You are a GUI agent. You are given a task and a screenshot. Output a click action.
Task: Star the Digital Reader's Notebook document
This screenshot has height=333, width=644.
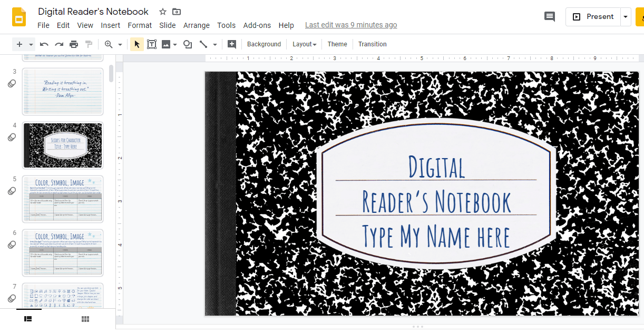(x=162, y=11)
